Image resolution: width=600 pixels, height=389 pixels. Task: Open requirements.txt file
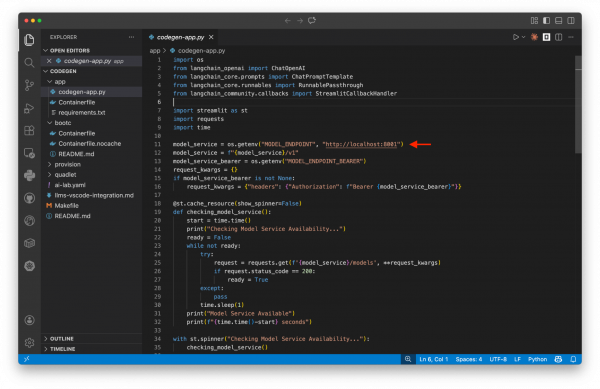[x=82, y=112]
